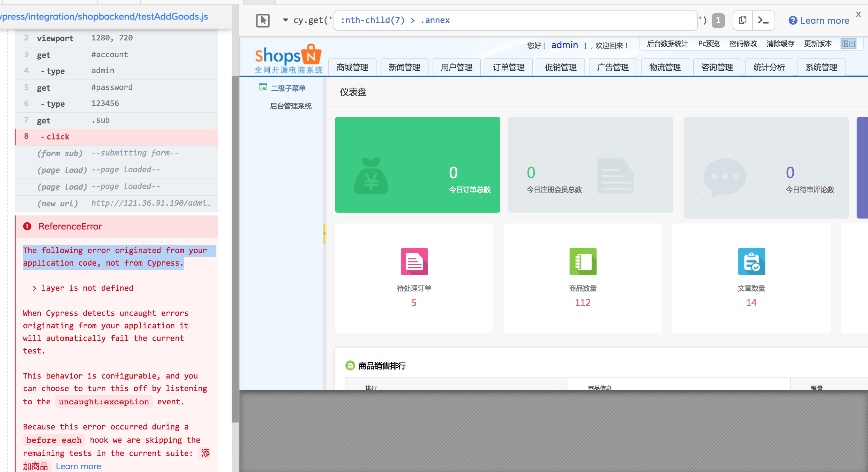Open the 商城管理 tab
Viewport: 868px width, 472px height.
click(x=352, y=67)
